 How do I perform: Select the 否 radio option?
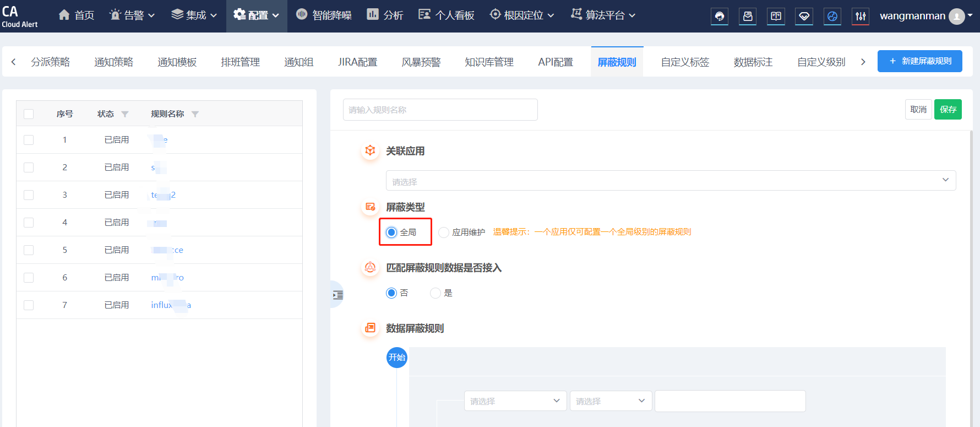point(391,293)
